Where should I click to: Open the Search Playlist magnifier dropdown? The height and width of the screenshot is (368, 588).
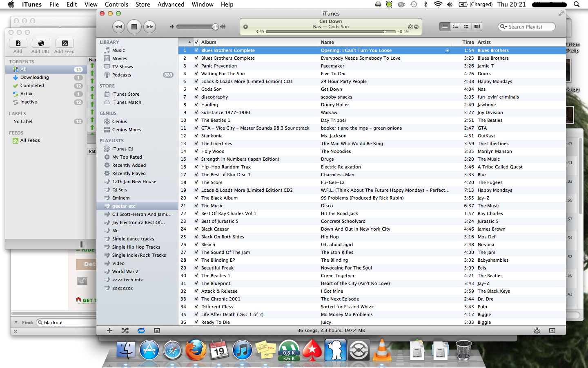[503, 27]
